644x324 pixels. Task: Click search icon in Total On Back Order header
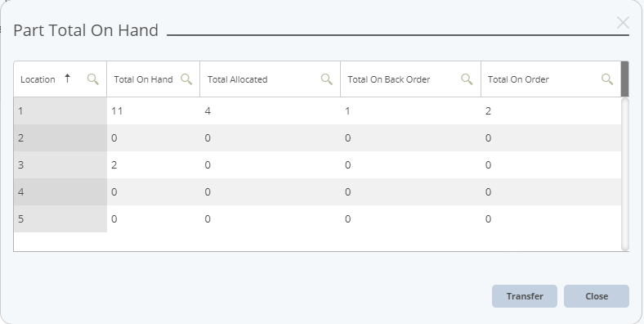[x=467, y=79]
